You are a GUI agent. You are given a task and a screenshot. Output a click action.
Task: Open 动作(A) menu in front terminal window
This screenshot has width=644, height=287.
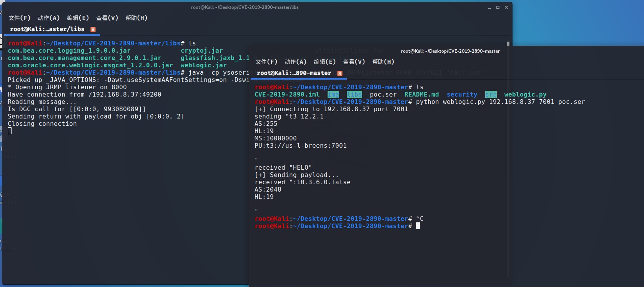point(295,62)
